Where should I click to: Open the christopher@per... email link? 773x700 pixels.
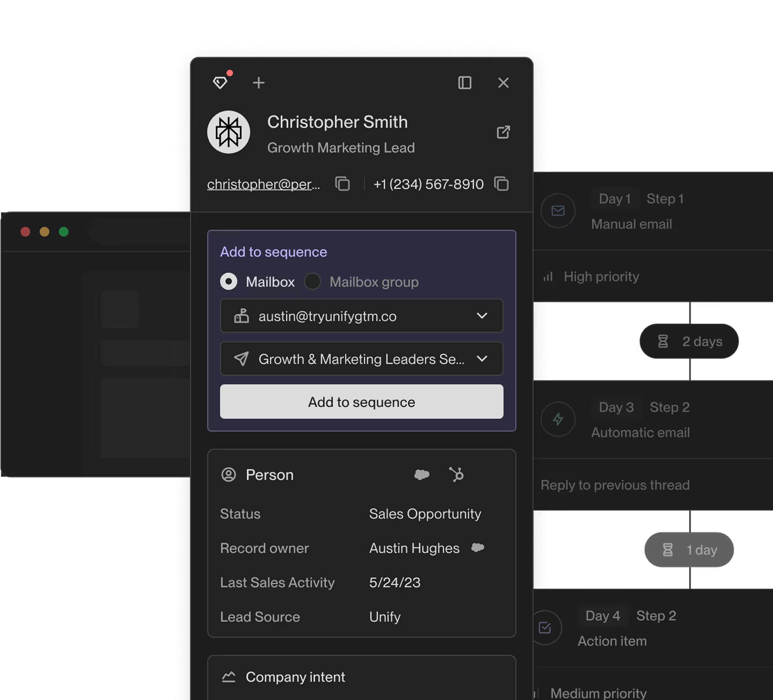coord(263,184)
